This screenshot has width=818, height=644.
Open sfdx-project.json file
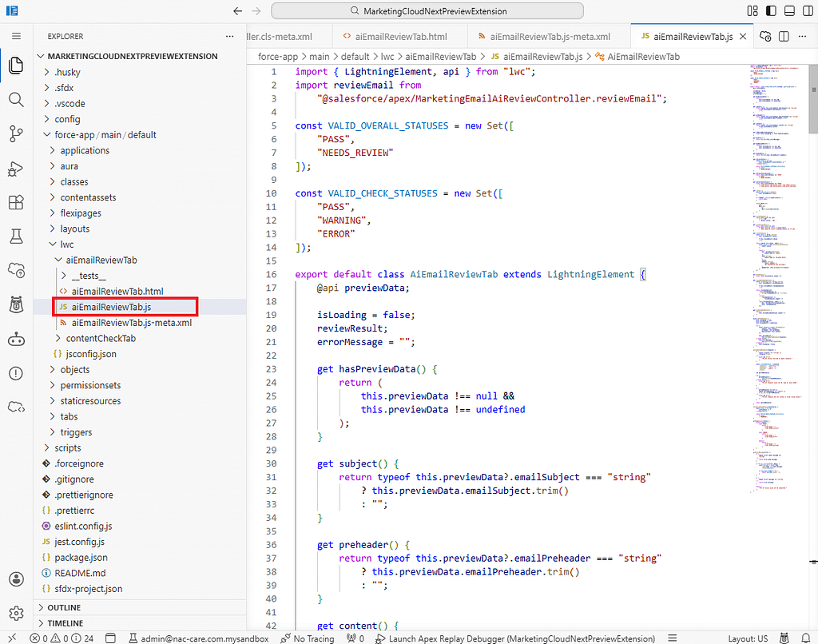pyautogui.click(x=88, y=589)
